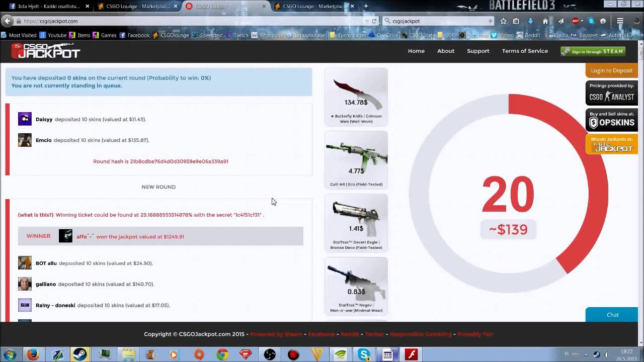Go back using the browser back arrow
This screenshot has height=362, width=644.
(x=7, y=21)
